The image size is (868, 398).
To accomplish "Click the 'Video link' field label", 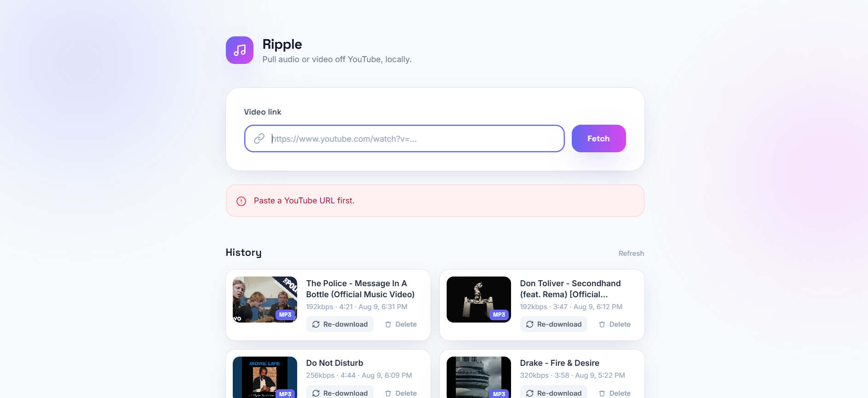I will coord(263,112).
